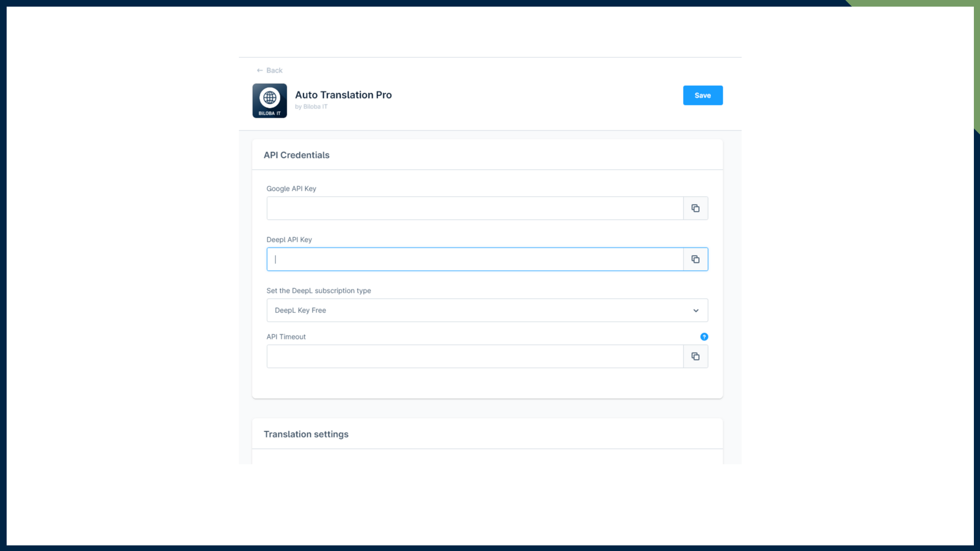This screenshot has width=980, height=551.
Task: Click the API Timeout label
Action: 286,337
